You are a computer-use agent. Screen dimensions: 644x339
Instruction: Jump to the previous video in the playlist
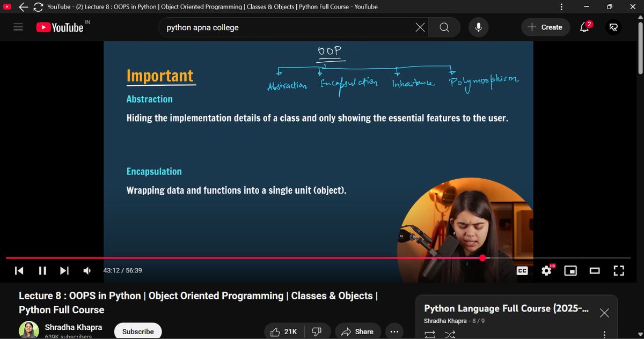point(19,271)
